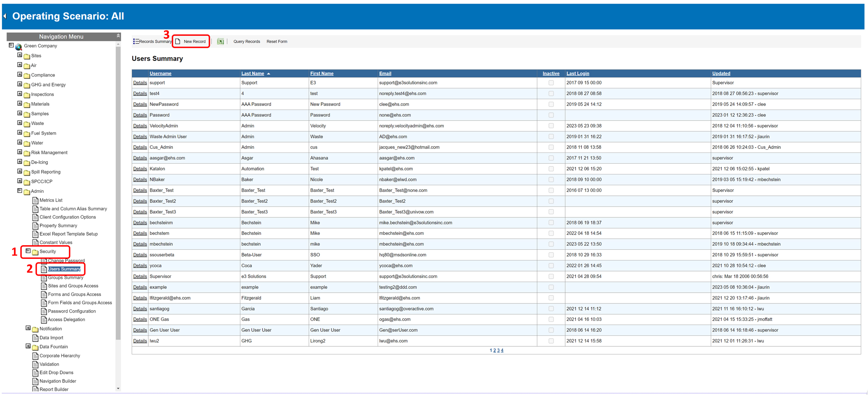Image resolution: width=868 pixels, height=395 pixels.
Task: Go to page 2 of users
Action: coord(495,350)
